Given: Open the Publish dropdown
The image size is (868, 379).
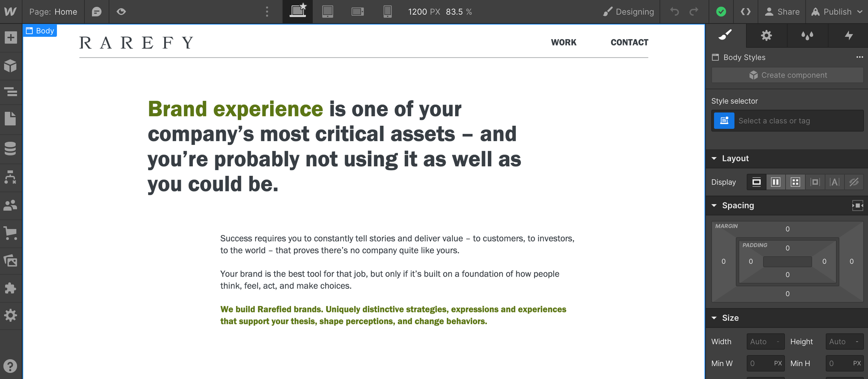Looking at the screenshot, I should 837,12.
